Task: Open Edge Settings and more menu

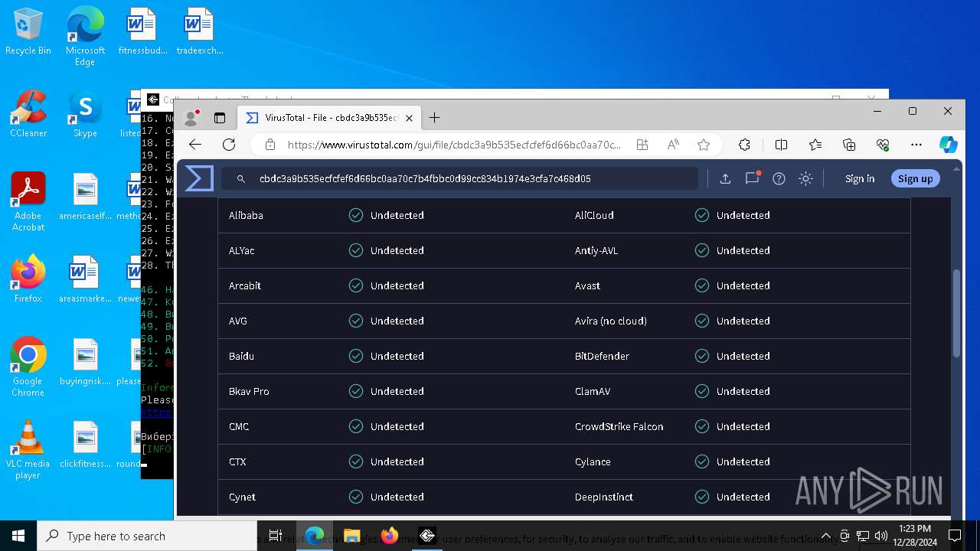Action: click(x=916, y=145)
